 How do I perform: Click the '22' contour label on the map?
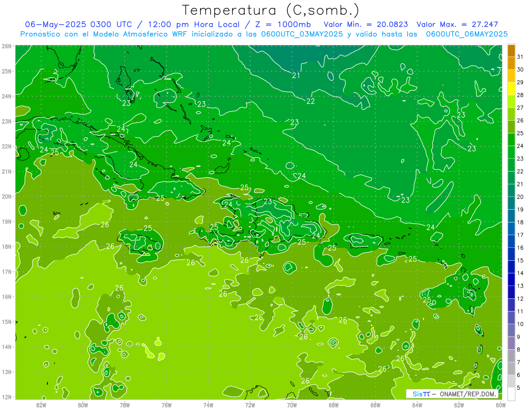coord(311,101)
